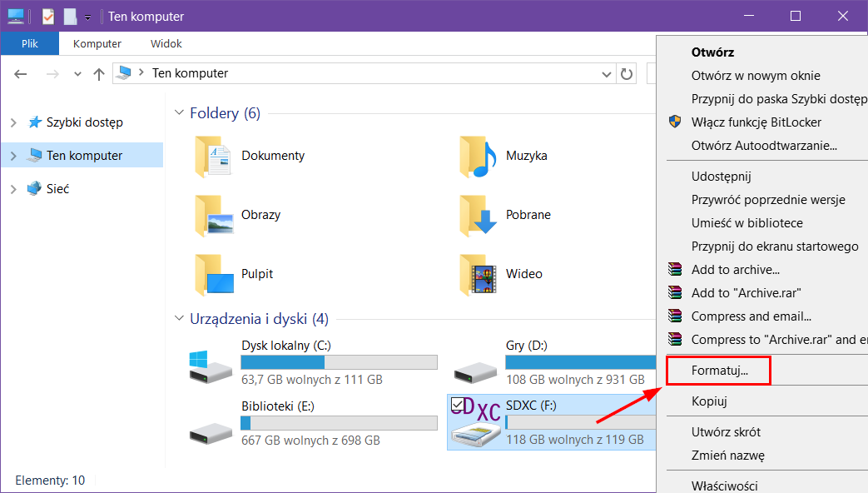Go up one level with up arrow
Viewport: 868px width, 493px height.
tap(99, 73)
